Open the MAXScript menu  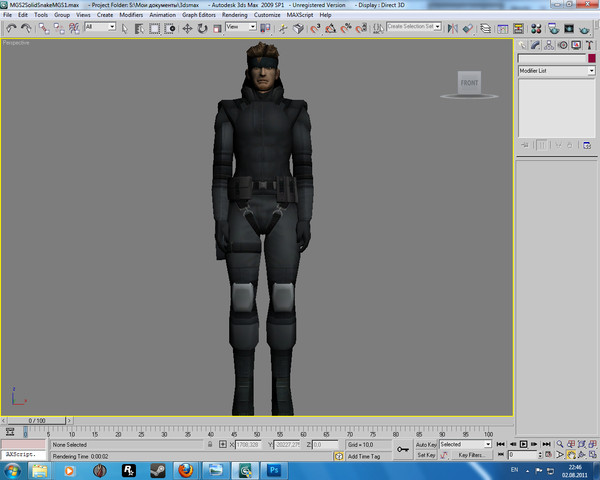click(x=300, y=15)
